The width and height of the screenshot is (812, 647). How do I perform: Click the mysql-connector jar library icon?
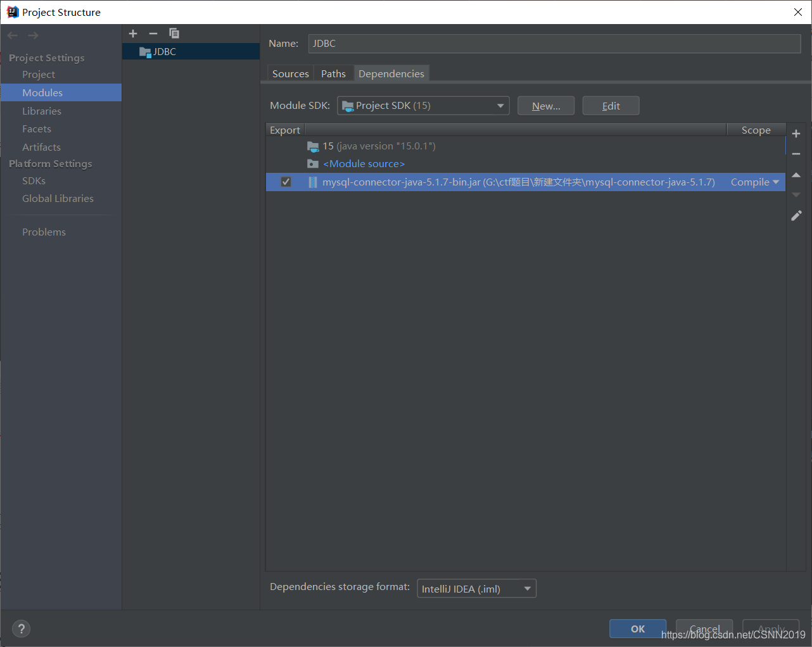[x=313, y=182]
